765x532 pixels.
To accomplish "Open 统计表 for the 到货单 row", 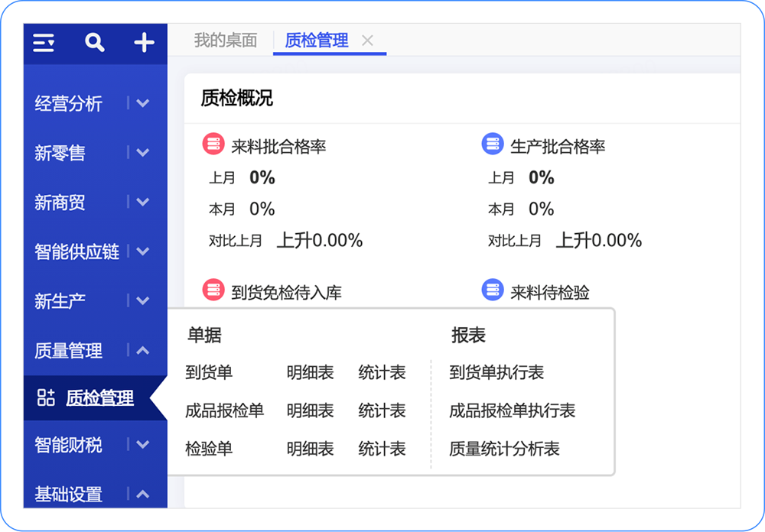I will [x=382, y=372].
